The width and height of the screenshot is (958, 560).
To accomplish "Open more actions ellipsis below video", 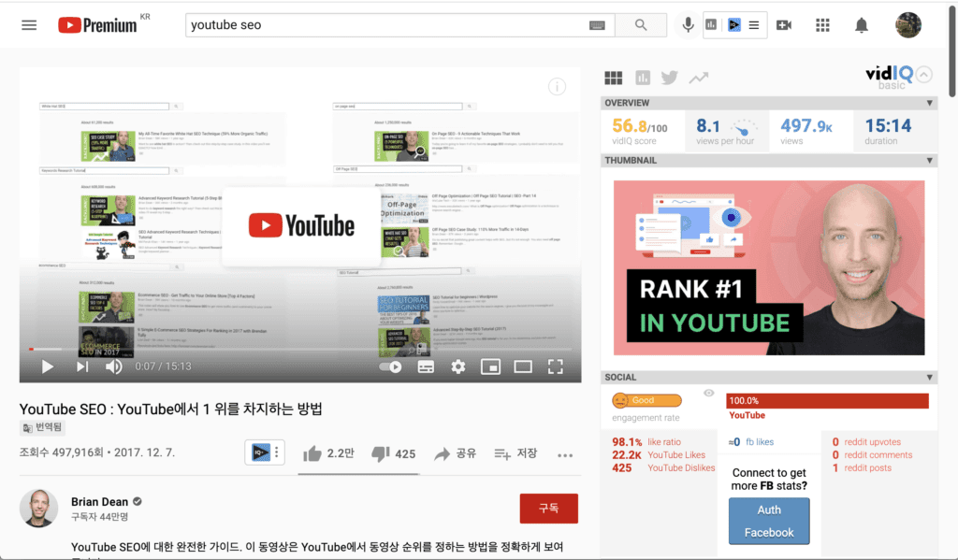I will tap(565, 455).
